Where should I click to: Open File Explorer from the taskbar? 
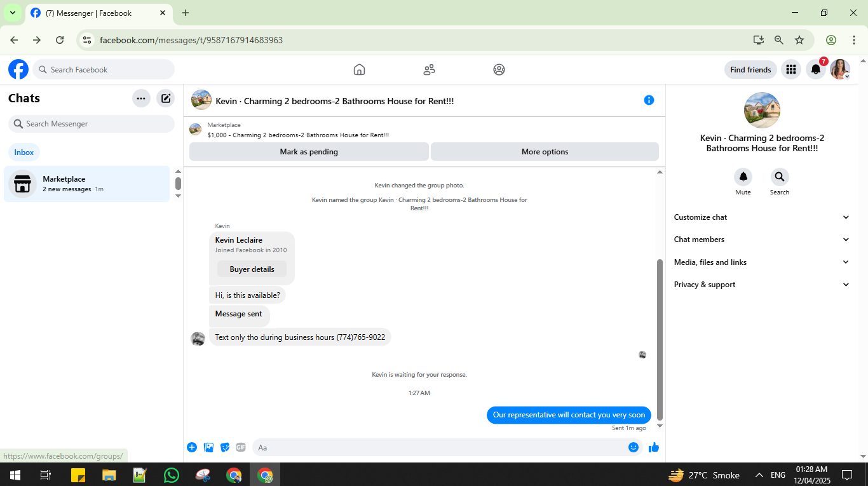click(x=109, y=475)
